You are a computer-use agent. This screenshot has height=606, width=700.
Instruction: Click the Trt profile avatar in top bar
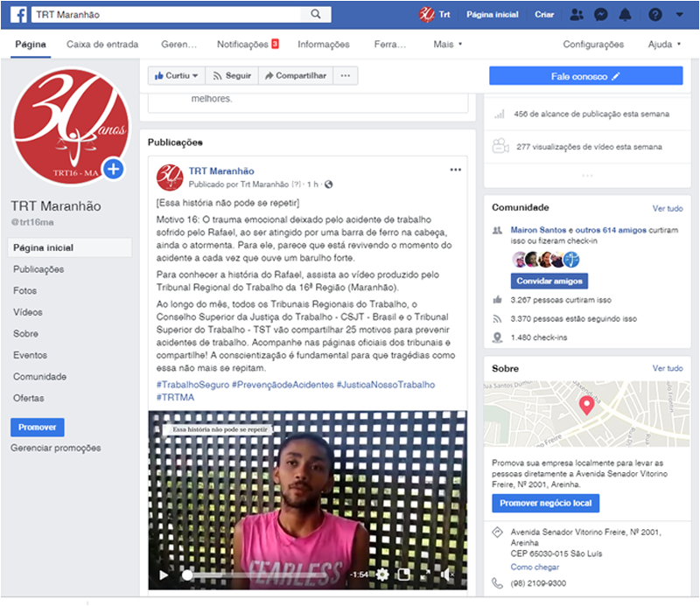pos(426,14)
